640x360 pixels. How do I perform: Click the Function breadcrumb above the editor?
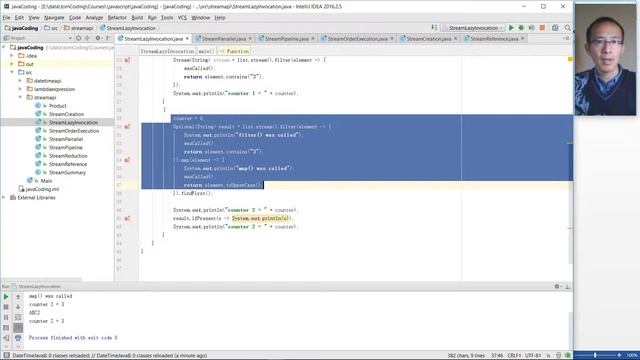(234, 51)
